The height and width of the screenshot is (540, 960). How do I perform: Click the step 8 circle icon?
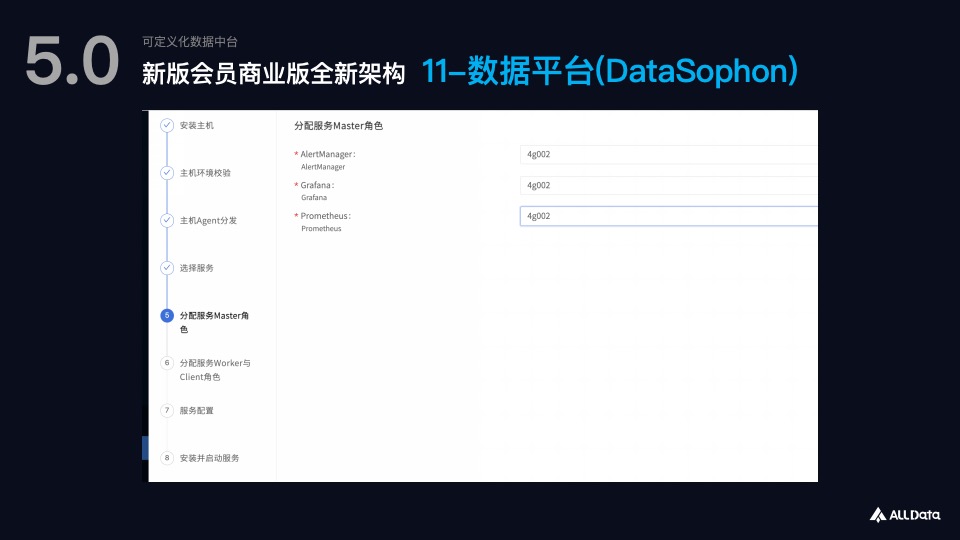[x=167, y=457]
